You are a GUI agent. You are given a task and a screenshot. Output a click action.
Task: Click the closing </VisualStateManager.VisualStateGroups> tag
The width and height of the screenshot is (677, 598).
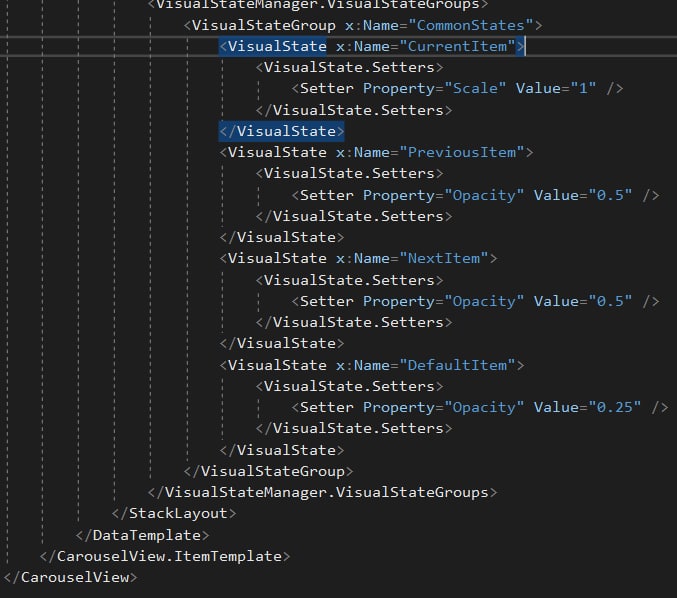[323, 492]
